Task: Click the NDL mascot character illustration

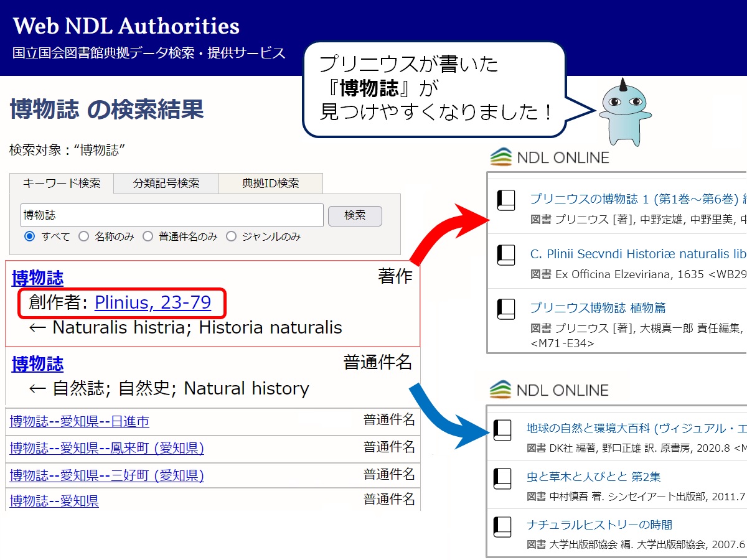Action: coord(626,115)
